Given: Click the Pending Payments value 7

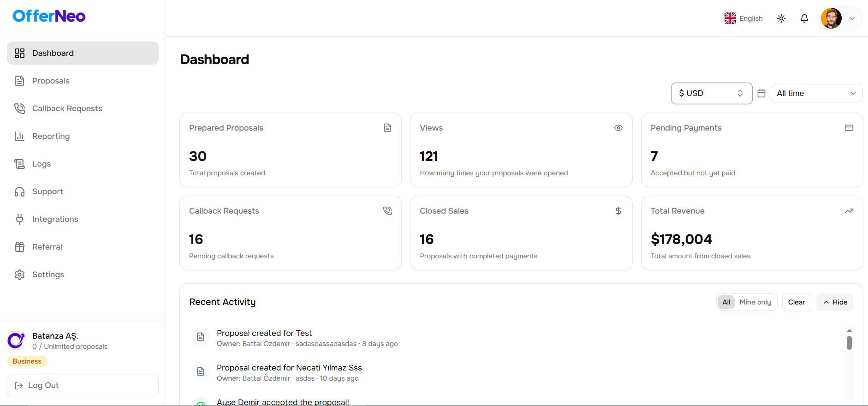Looking at the screenshot, I should coord(654,156).
